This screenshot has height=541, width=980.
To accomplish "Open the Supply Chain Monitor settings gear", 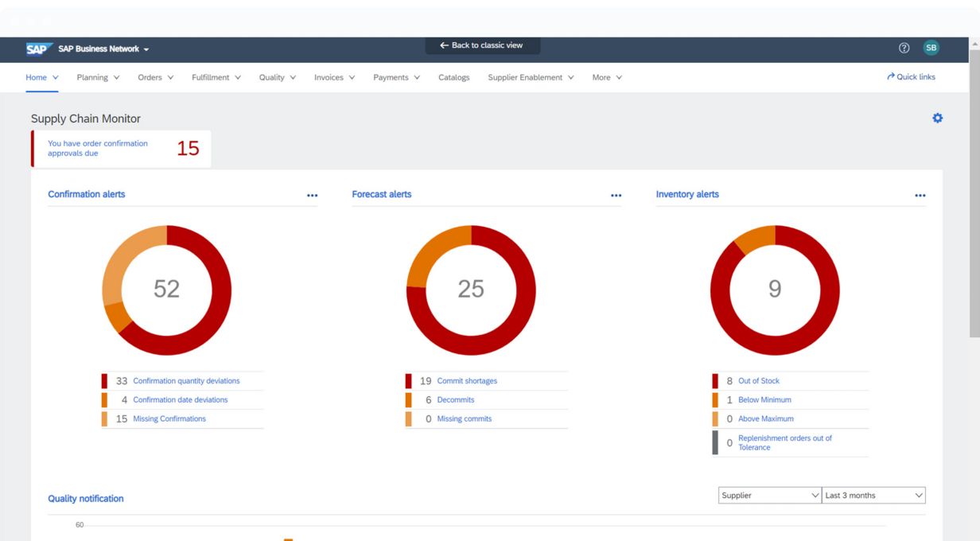I will (937, 119).
